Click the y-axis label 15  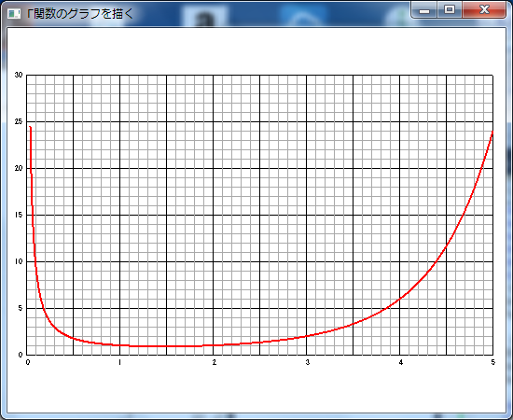click(x=19, y=215)
